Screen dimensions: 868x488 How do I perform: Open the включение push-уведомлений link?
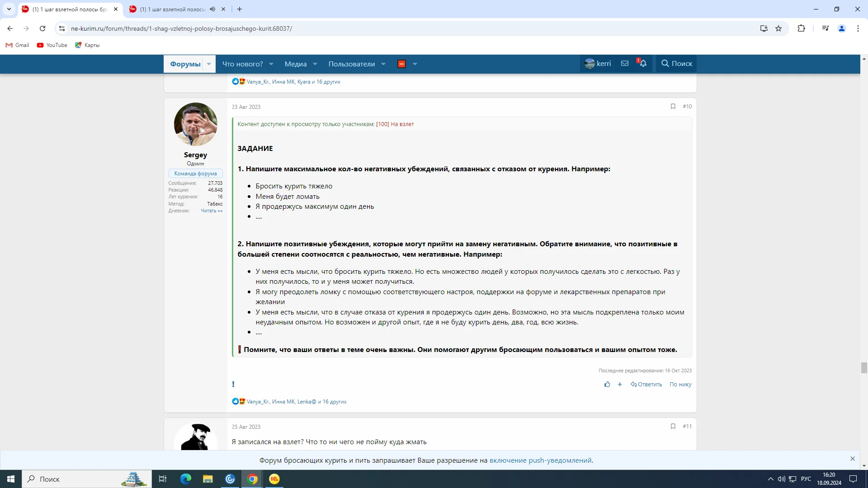click(540, 460)
